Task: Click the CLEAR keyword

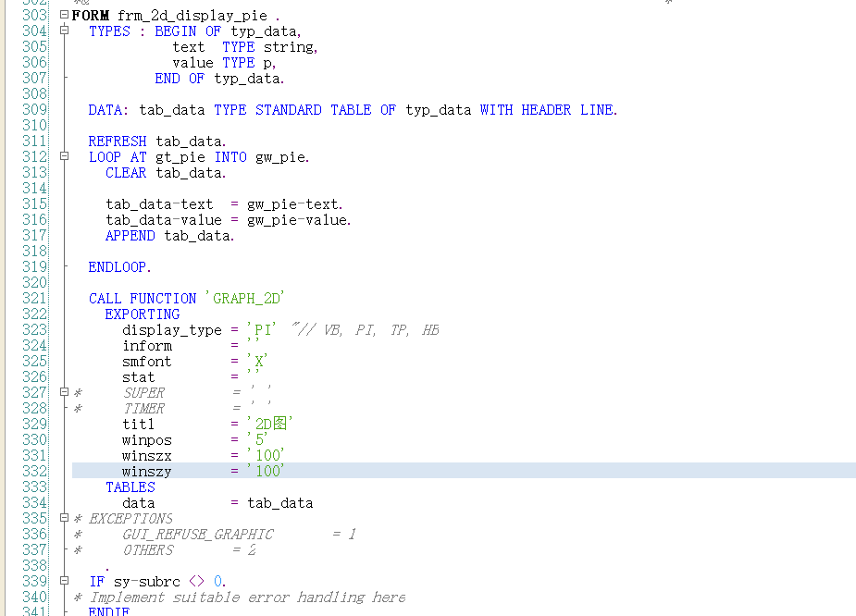Action: coord(126,173)
